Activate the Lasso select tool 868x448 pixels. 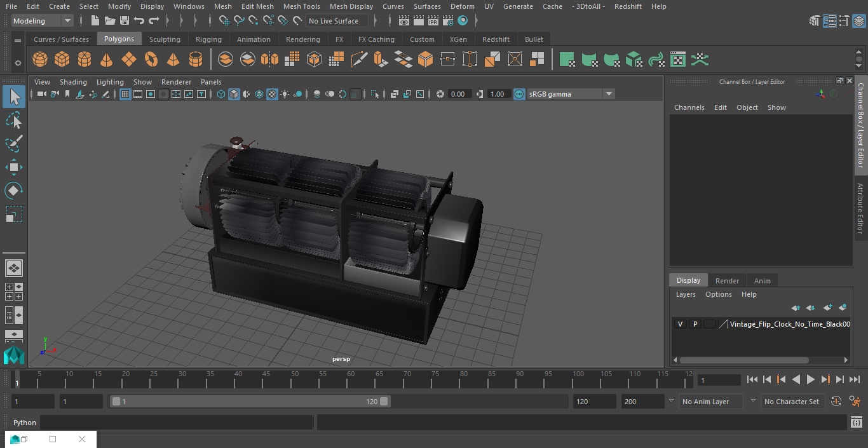(14, 120)
